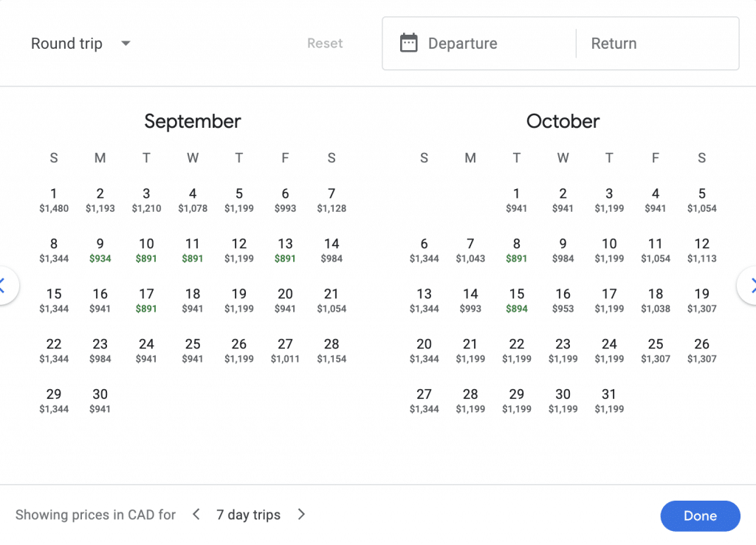Advance to next month with right arrow

pyautogui.click(x=750, y=286)
